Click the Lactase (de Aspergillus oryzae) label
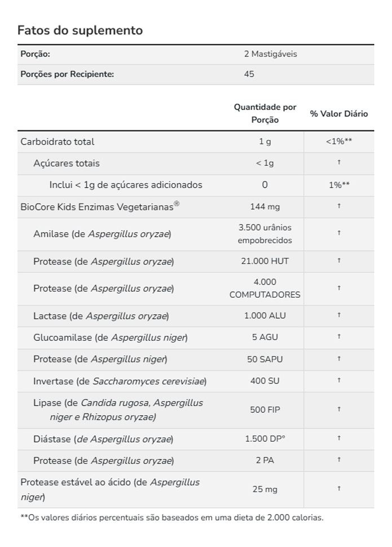The width and height of the screenshot is (392, 547). (101, 316)
